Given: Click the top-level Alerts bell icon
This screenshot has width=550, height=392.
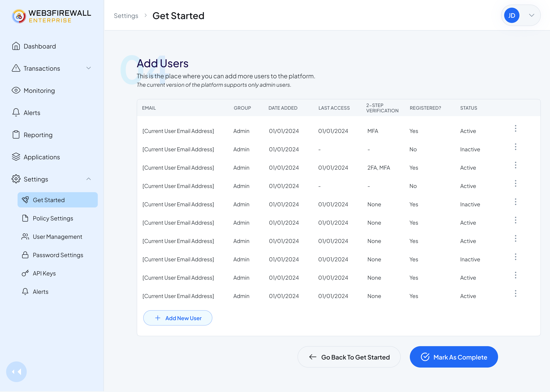Looking at the screenshot, I should [16, 113].
